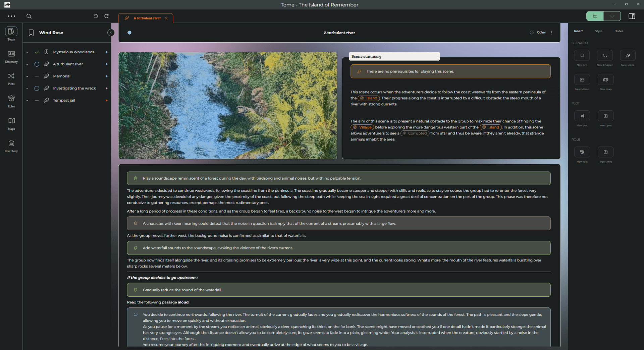Open the Roles sidebar section
This screenshot has height=350, width=644.
tap(11, 101)
